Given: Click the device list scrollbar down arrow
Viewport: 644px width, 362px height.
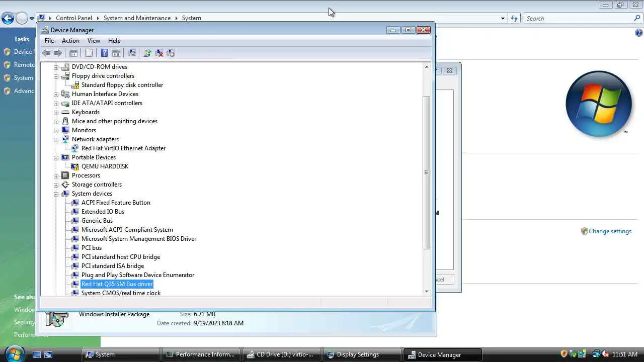Looking at the screenshot, I should click(427, 291).
